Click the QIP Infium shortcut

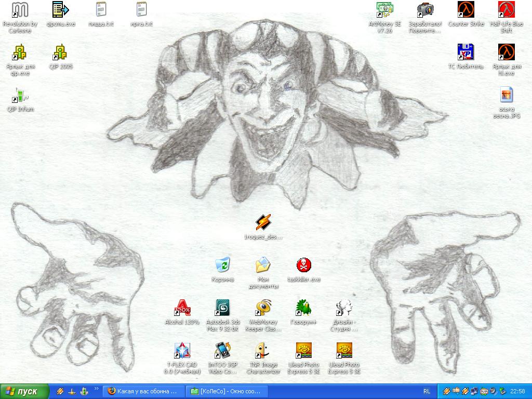(x=20, y=96)
